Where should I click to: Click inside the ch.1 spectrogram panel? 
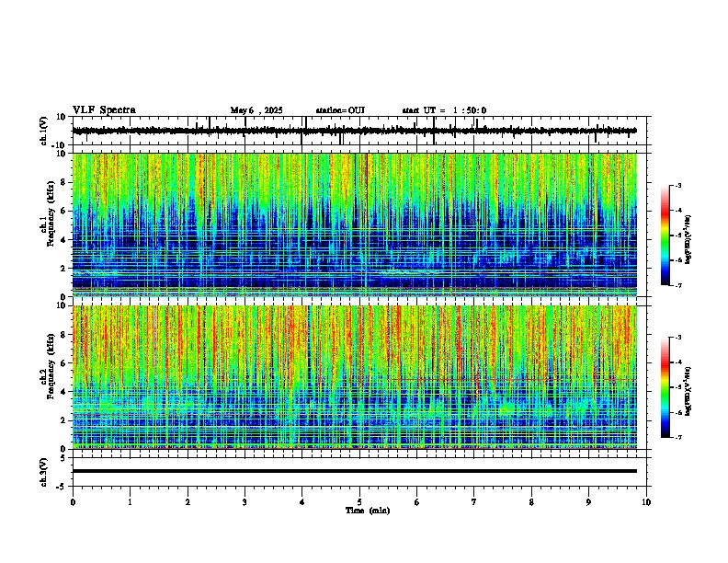point(355,224)
